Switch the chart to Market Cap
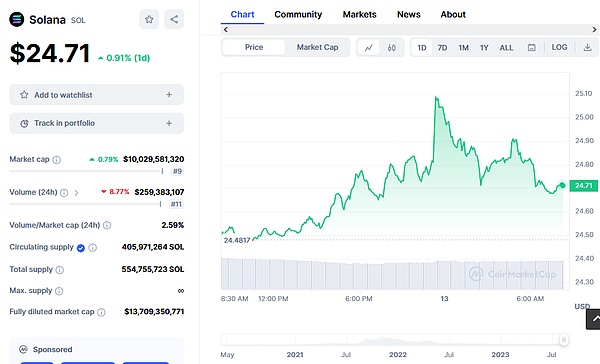Image resolution: width=600 pixels, height=364 pixels. [318, 47]
